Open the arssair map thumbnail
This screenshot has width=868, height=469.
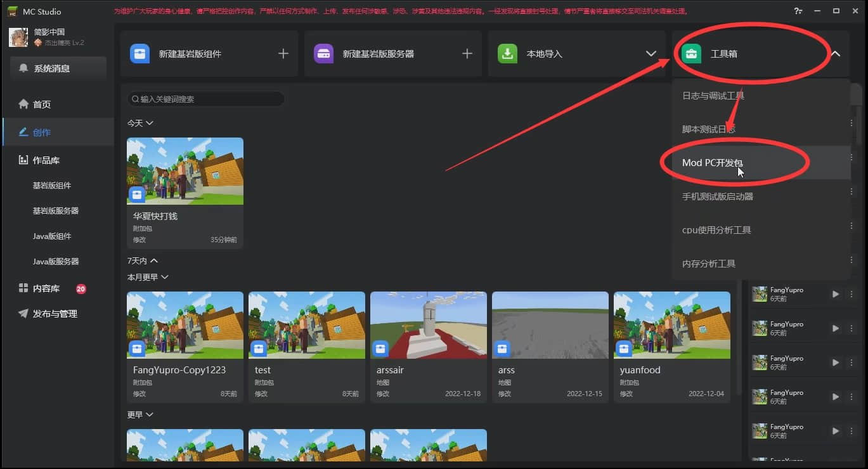(429, 325)
